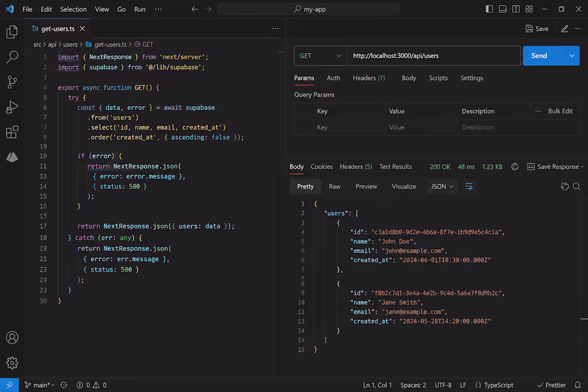This screenshot has width=588, height=392.
Task: Open the Source Control view
Action: (x=12, y=82)
